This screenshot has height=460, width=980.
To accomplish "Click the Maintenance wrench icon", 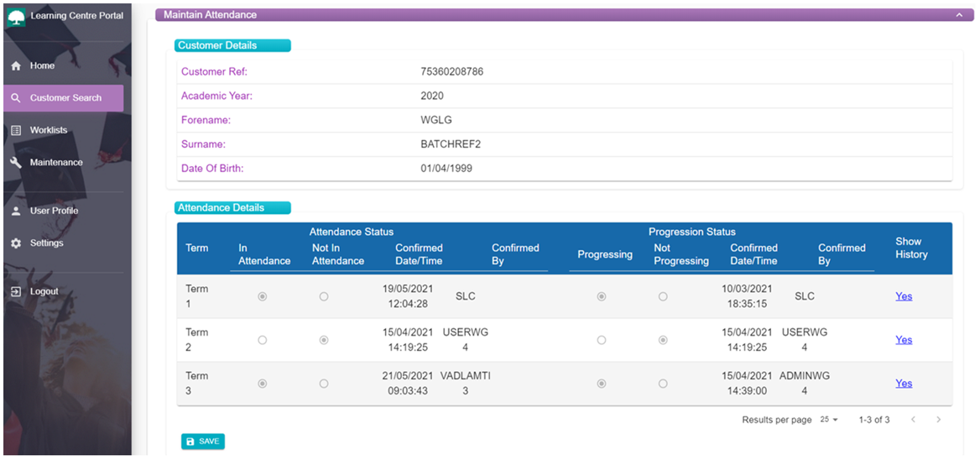I will click(x=16, y=163).
